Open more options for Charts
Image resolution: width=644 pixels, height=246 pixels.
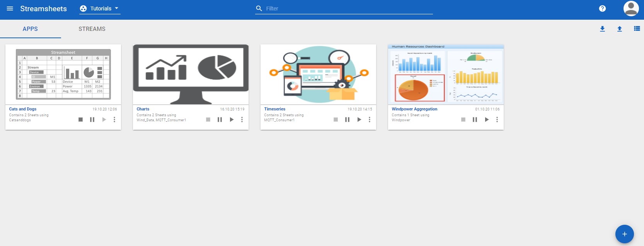pyautogui.click(x=242, y=120)
